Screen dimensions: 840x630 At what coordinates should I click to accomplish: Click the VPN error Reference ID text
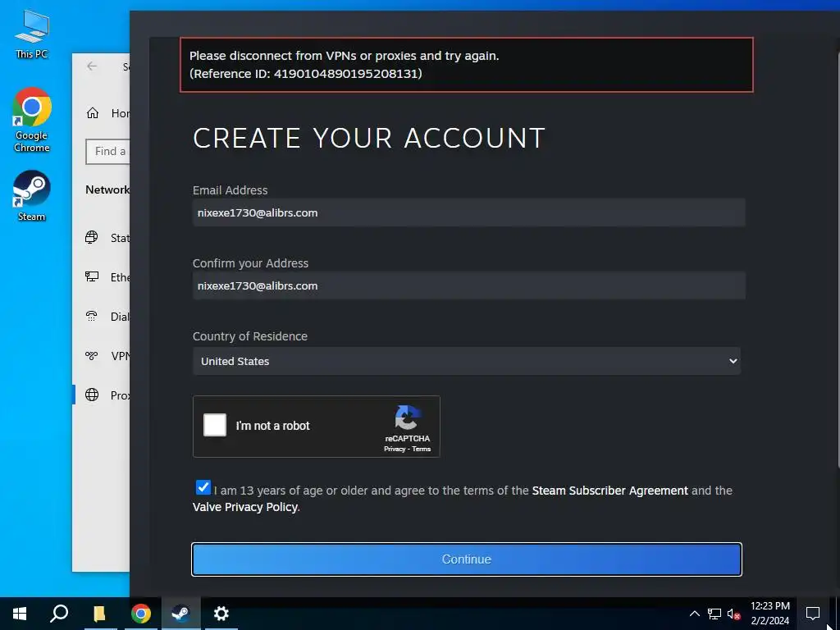306,73
